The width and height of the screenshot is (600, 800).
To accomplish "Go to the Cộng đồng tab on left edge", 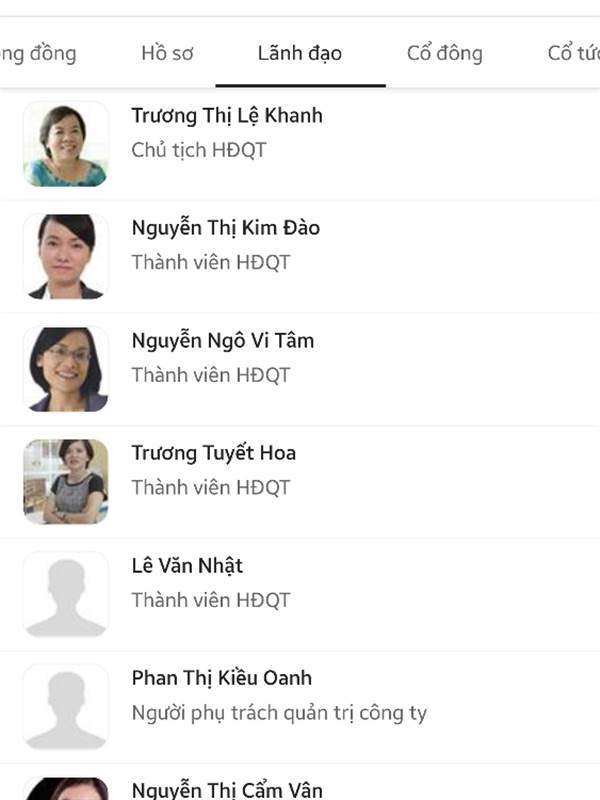I will click(x=38, y=54).
